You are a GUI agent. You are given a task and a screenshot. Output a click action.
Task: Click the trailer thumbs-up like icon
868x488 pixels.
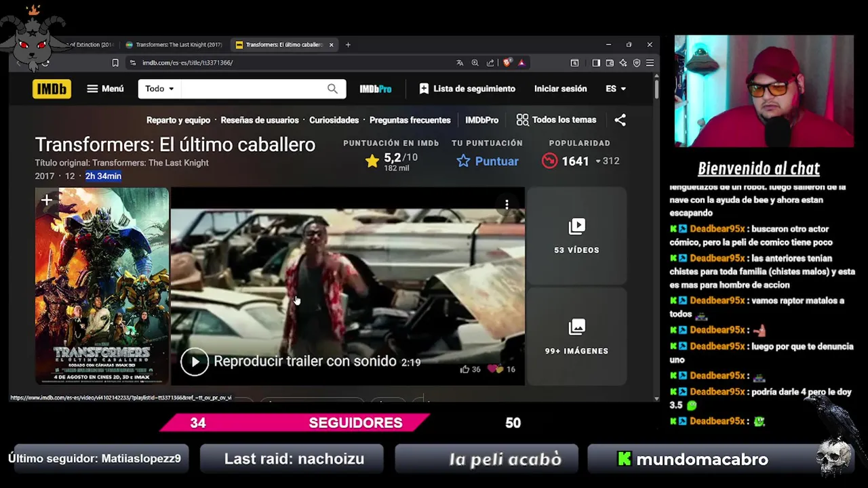[x=465, y=369]
